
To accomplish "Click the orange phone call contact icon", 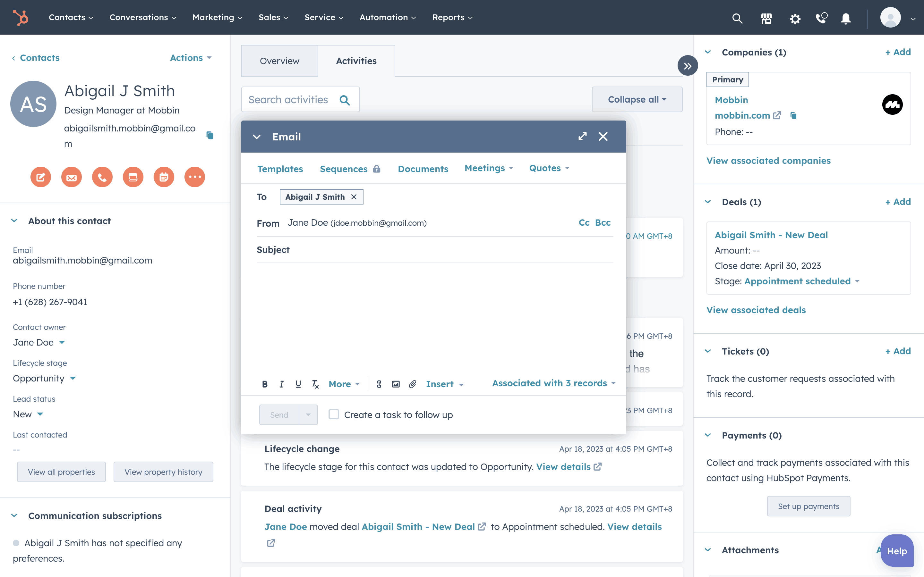I will [102, 177].
